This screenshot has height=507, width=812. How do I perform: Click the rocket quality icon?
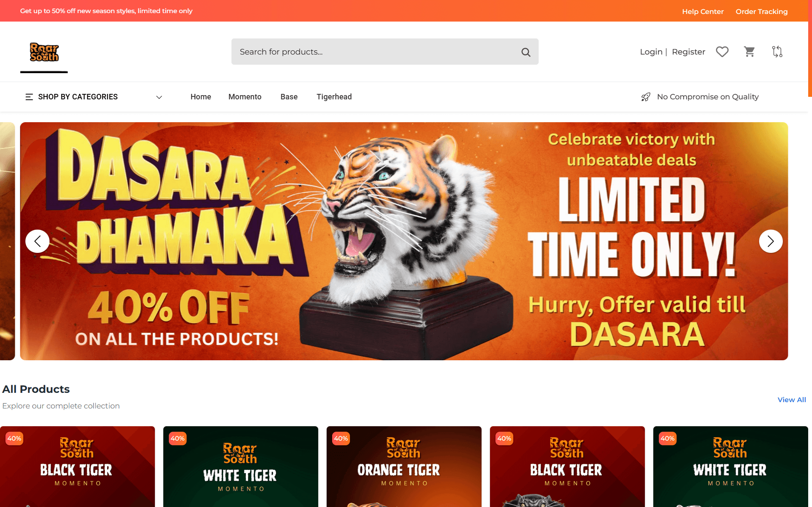coord(646,97)
